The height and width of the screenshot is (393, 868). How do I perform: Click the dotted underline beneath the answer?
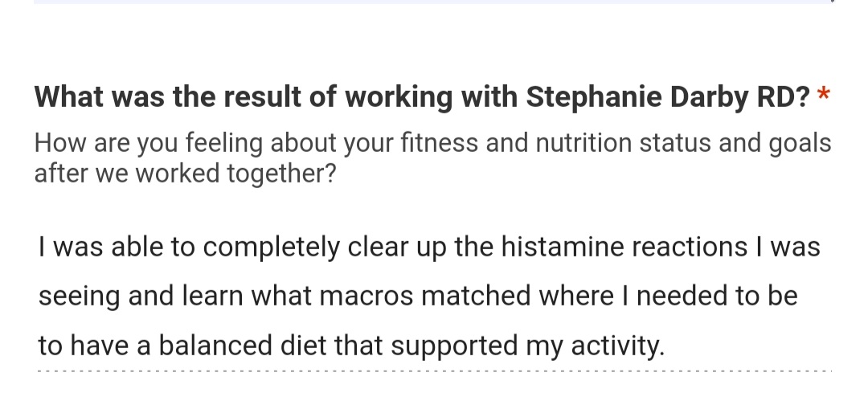435,370
